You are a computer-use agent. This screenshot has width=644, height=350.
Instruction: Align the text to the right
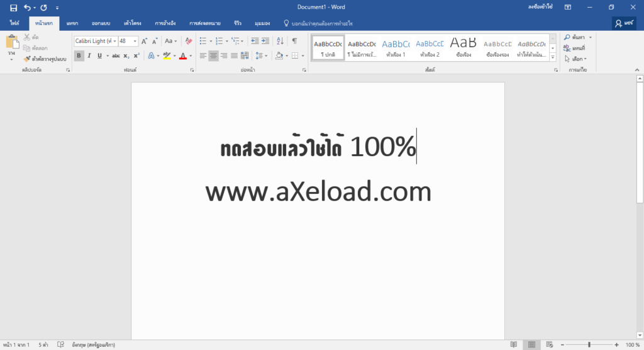pyautogui.click(x=224, y=55)
